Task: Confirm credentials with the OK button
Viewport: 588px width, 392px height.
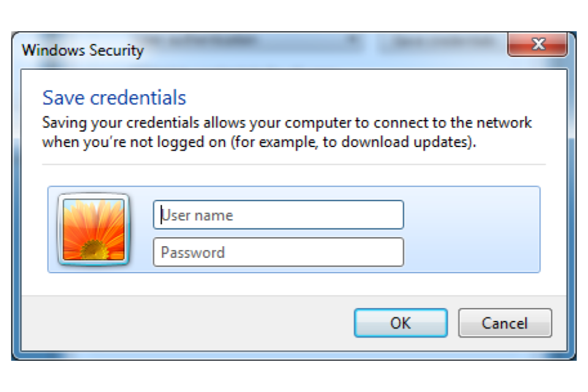Action: [x=401, y=323]
